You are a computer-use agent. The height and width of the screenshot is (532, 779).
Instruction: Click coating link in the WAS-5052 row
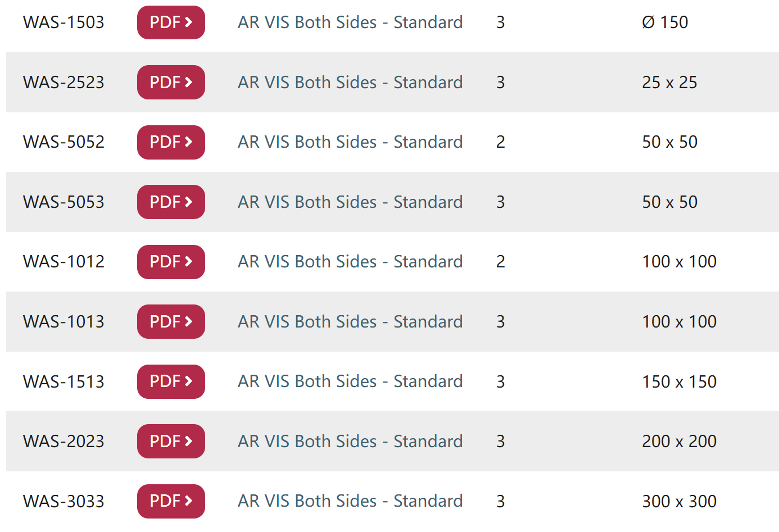tap(350, 142)
